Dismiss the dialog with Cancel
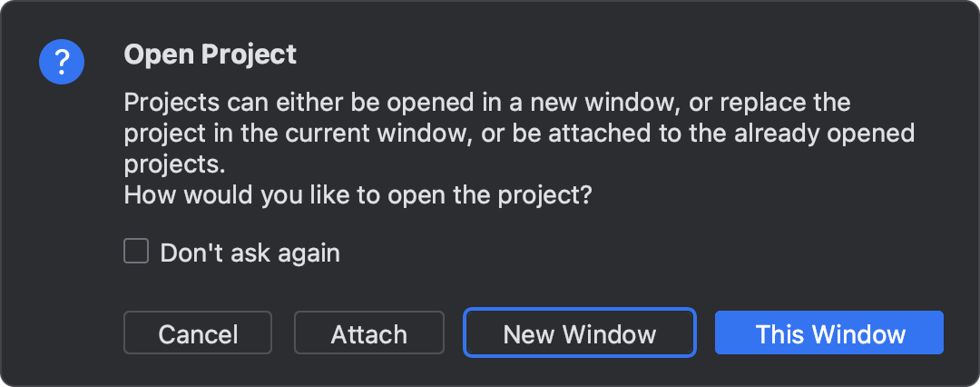The image size is (980, 387). (198, 333)
